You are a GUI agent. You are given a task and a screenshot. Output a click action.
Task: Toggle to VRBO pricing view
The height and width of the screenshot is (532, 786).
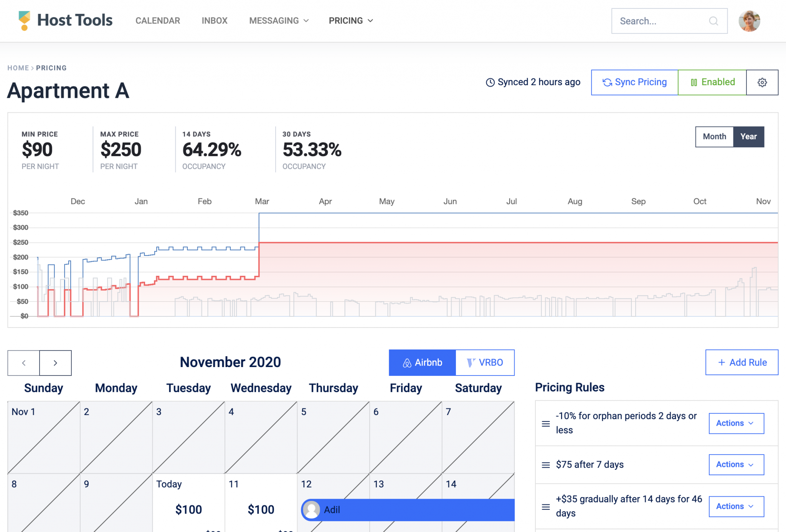coord(485,362)
